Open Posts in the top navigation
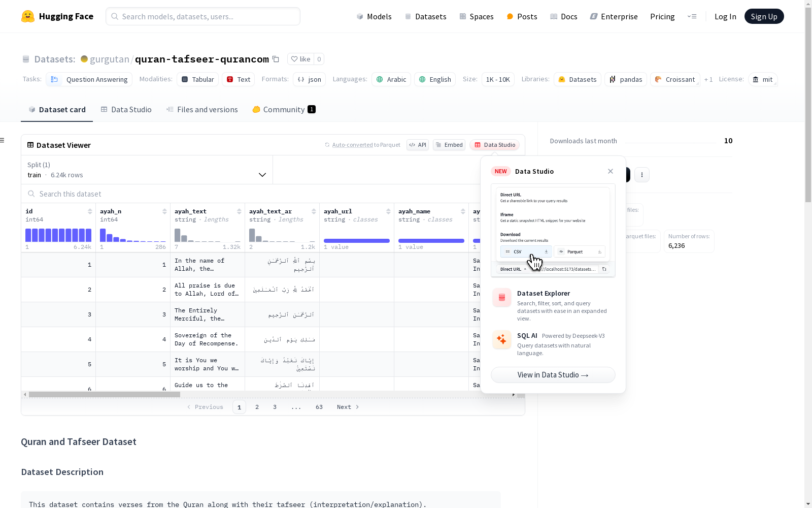Screen dimensions: 812x508 (522, 17)
